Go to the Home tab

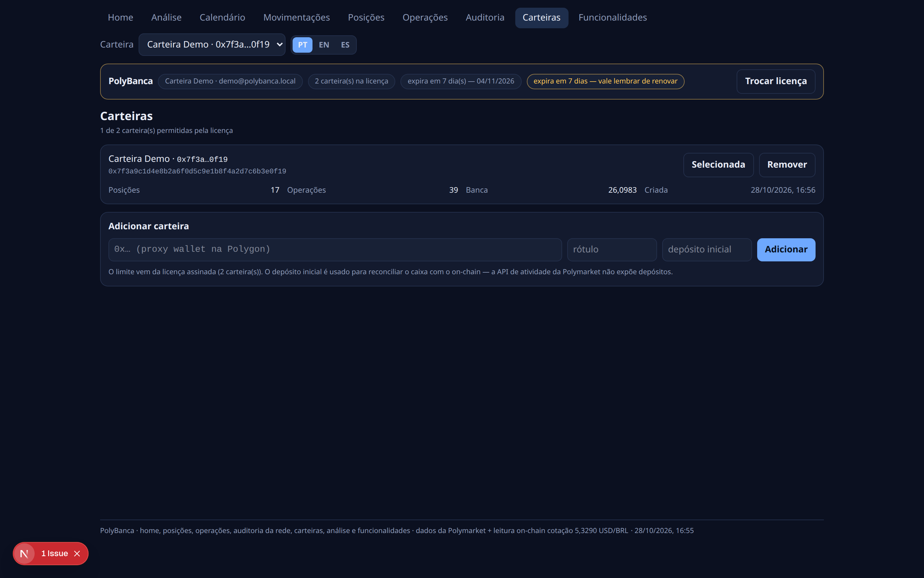[x=120, y=18]
